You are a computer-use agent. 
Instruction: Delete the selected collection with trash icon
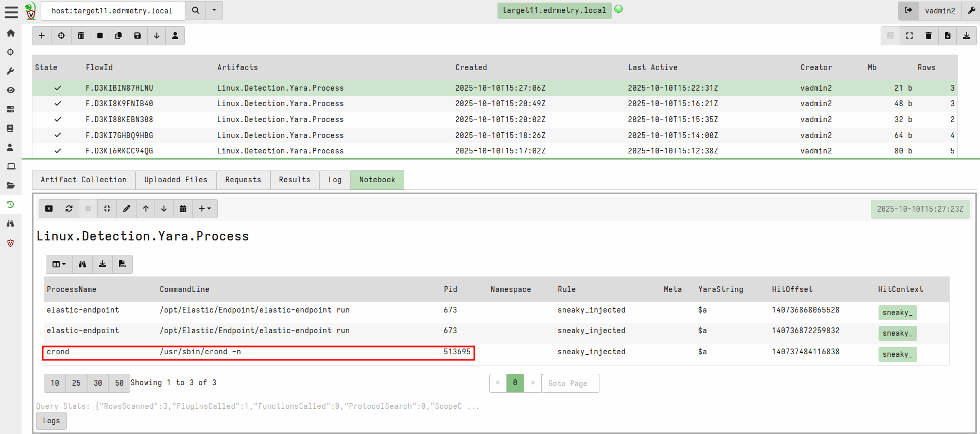81,36
